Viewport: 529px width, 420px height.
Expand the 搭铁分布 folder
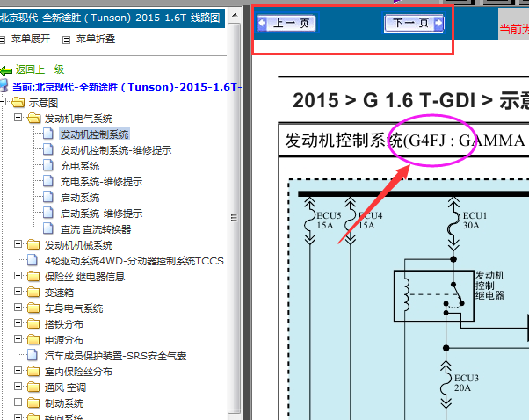18,323
